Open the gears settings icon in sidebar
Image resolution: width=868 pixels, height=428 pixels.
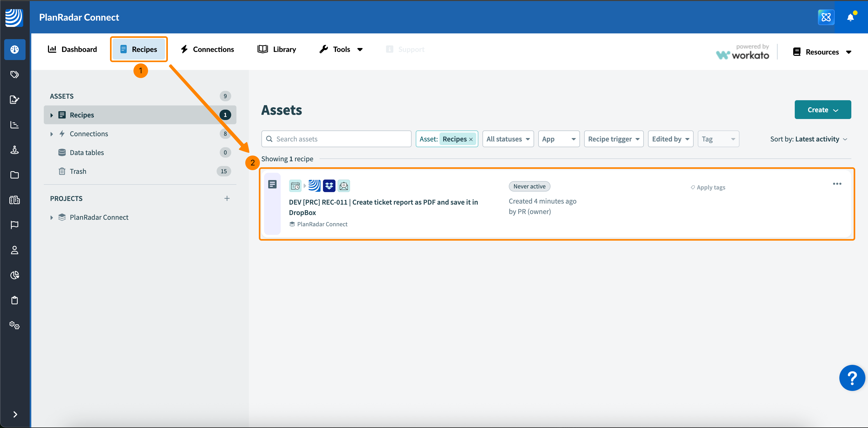[15, 325]
